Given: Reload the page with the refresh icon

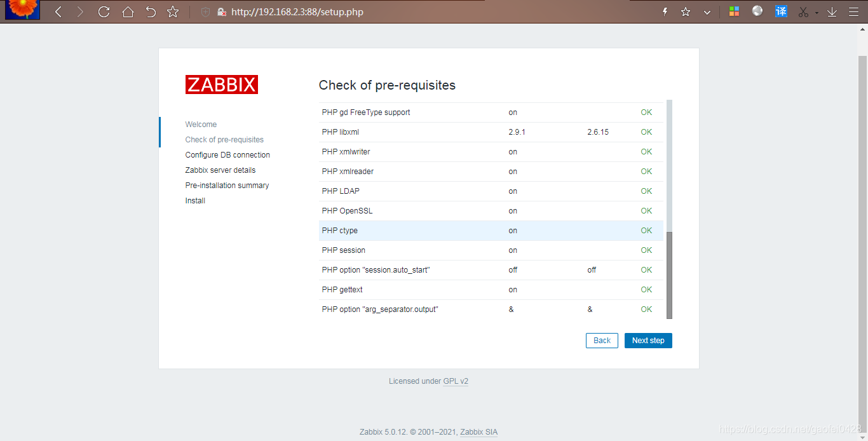Looking at the screenshot, I should point(104,11).
